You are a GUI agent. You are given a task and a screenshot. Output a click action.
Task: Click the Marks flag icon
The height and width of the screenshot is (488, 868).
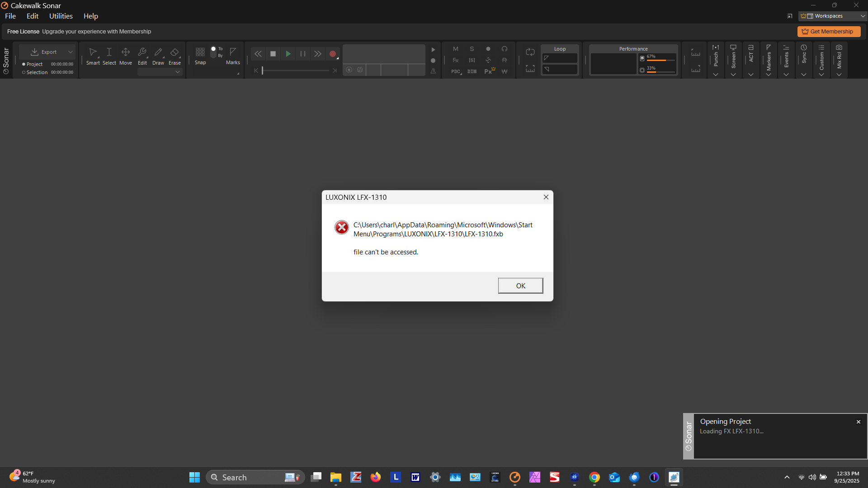[233, 52]
